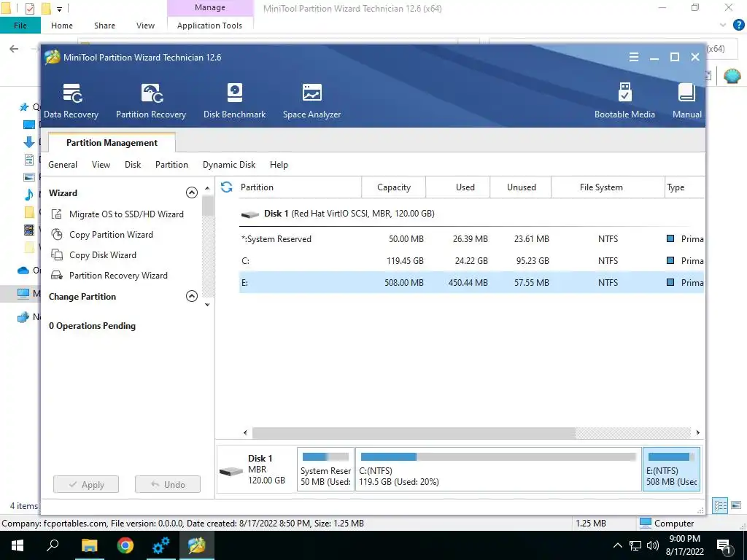
Task: Open the Help menu
Action: coord(279,165)
